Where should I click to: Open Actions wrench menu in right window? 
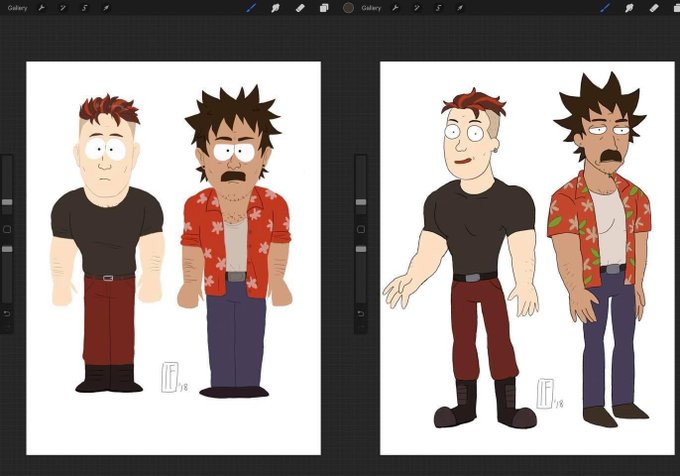point(395,8)
